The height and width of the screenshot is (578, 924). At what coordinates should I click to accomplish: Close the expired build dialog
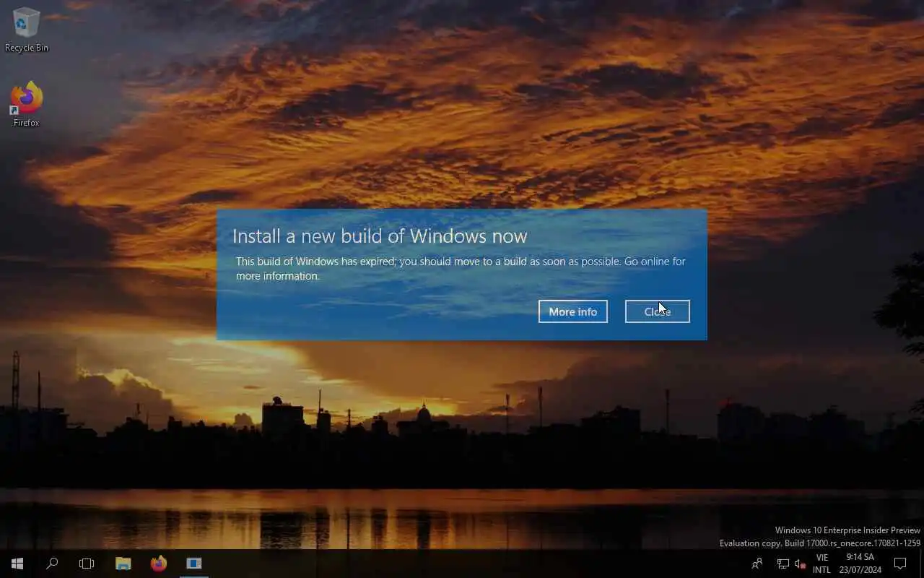click(658, 311)
